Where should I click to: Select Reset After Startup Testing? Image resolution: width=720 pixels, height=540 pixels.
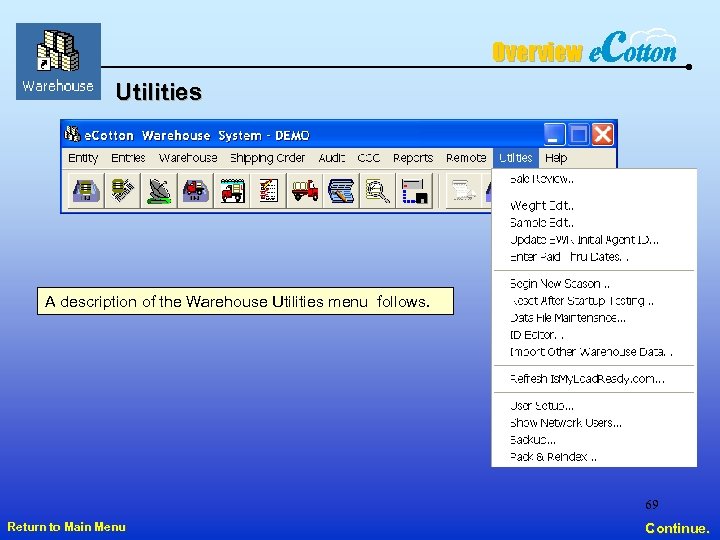coord(582,301)
